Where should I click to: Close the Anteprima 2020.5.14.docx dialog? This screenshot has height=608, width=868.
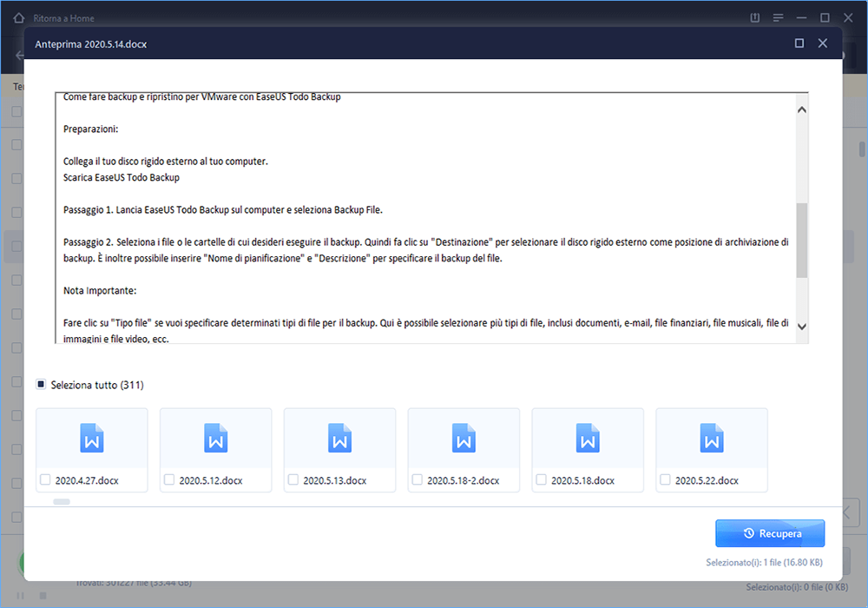coord(823,43)
